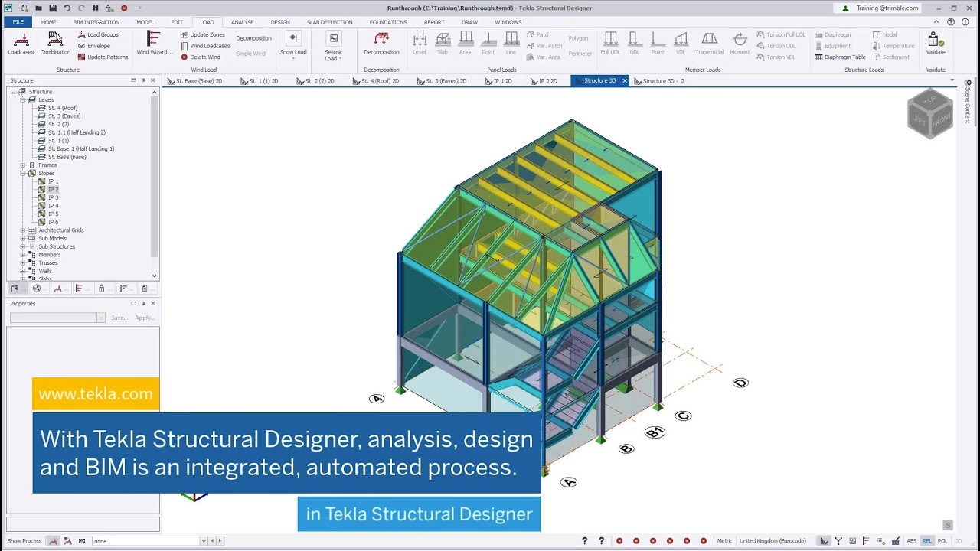This screenshot has width=980, height=551.
Task: Select IP 3 in the Slopes tree
Action: pyautogui.click(x=53, y=197)
